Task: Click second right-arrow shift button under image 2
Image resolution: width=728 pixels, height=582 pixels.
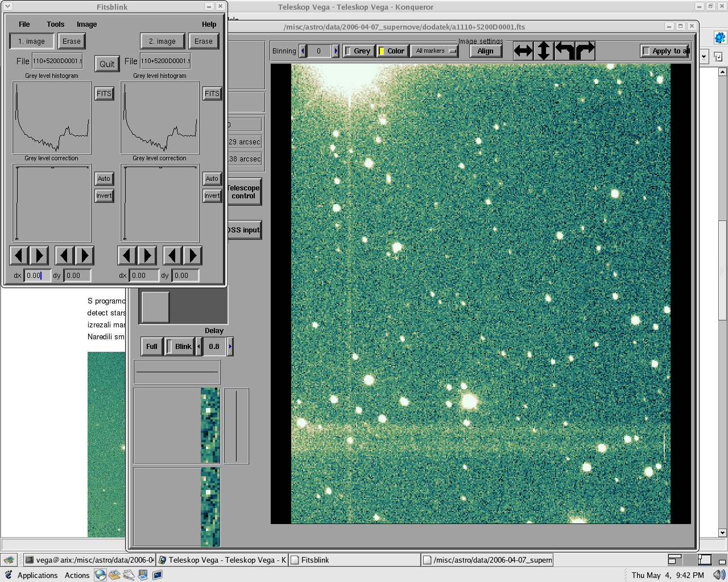Action: pyautogui.click(x=193, y=256)
